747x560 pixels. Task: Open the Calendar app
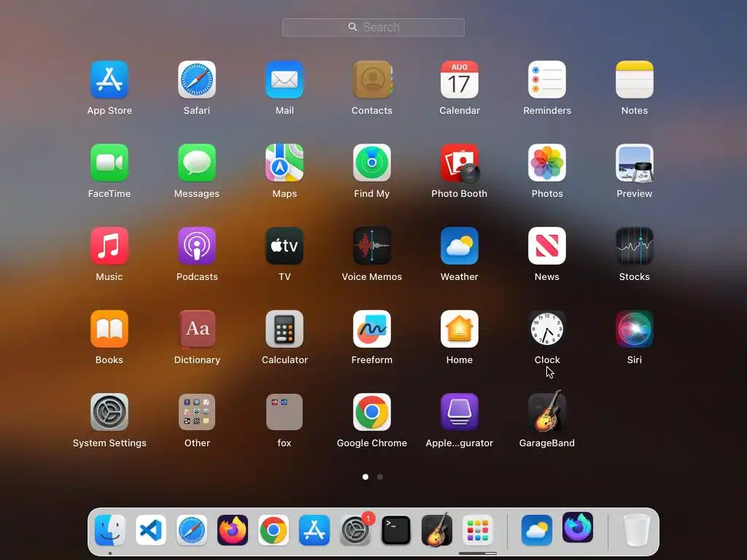460,79
